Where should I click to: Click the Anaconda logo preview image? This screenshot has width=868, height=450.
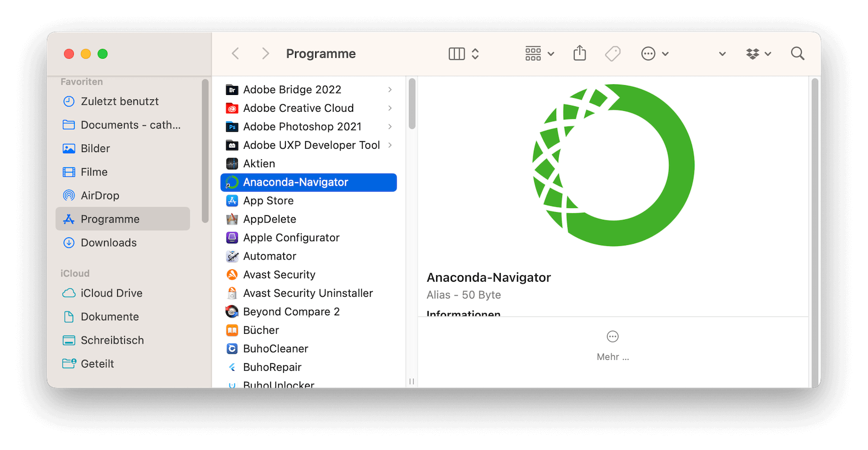(x=613, y=165)
